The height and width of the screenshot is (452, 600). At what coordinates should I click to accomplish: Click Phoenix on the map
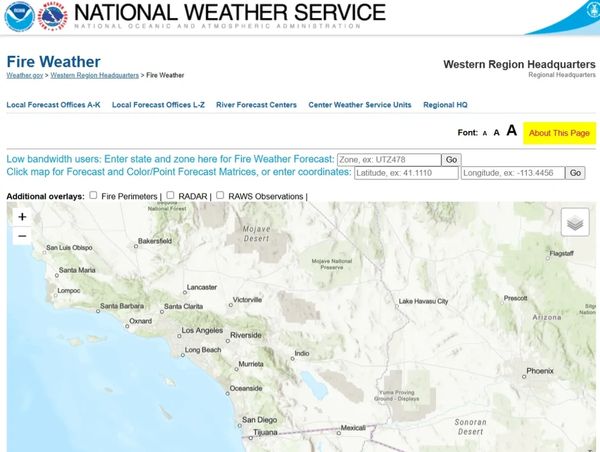tap(540, 371)
